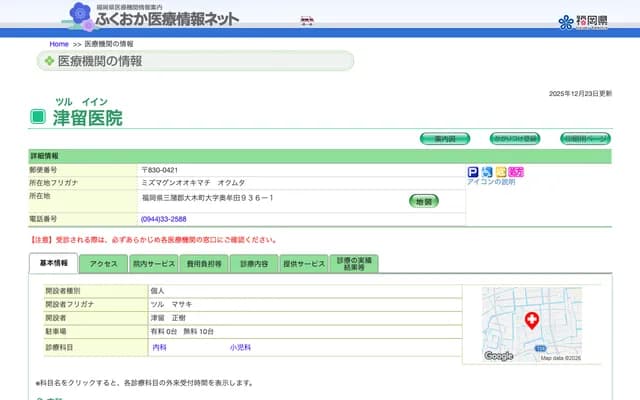
Task: Click the red hospital marker on map
Action: [x=531, y=321]
